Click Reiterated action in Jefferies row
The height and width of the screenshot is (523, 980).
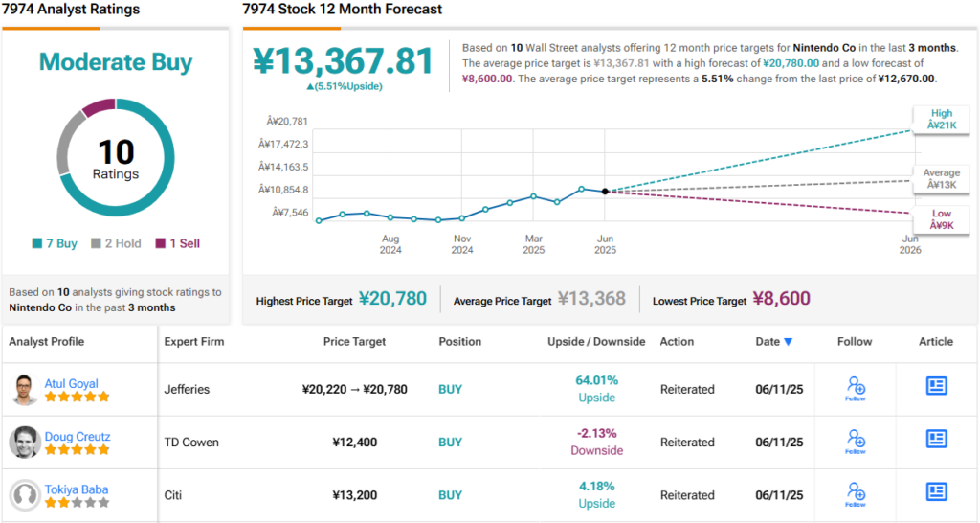pyautogui.click(x=687, y=389)
